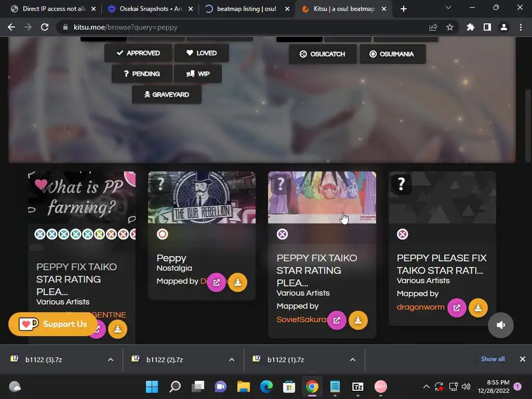Open external link for SovietSakura's beatmap
Viewport: 532px width, 399px height.
[x=337, y=320]
